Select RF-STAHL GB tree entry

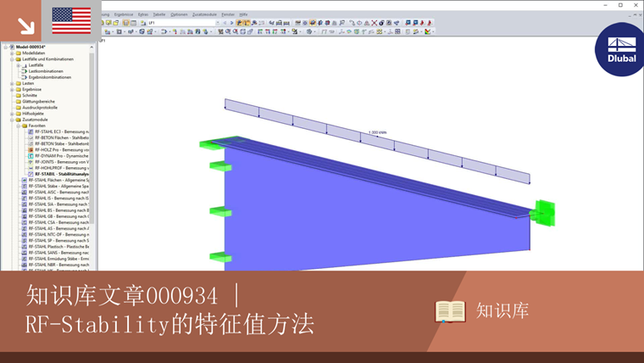click(x=58, y=216)
